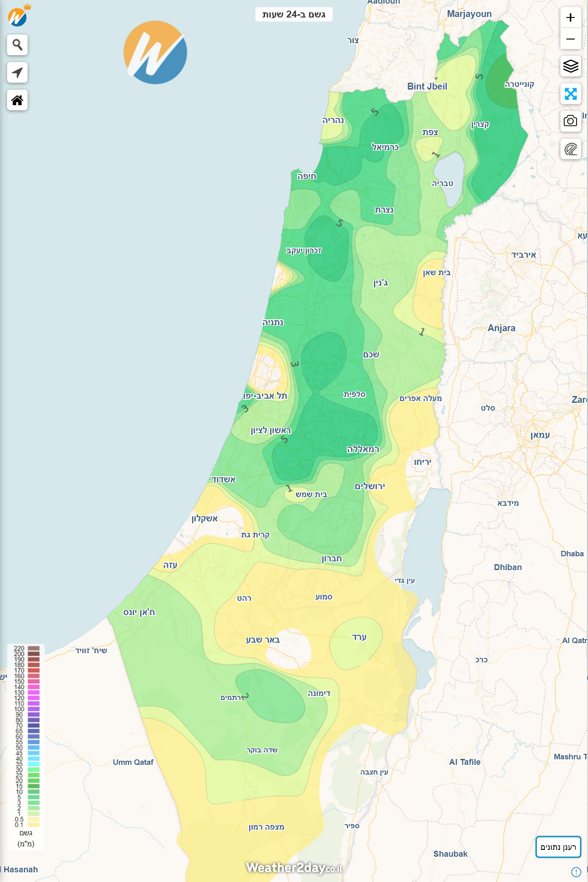Zoom in with the plus button
This screenshot has height=882, width=588.
coord(571,18)
